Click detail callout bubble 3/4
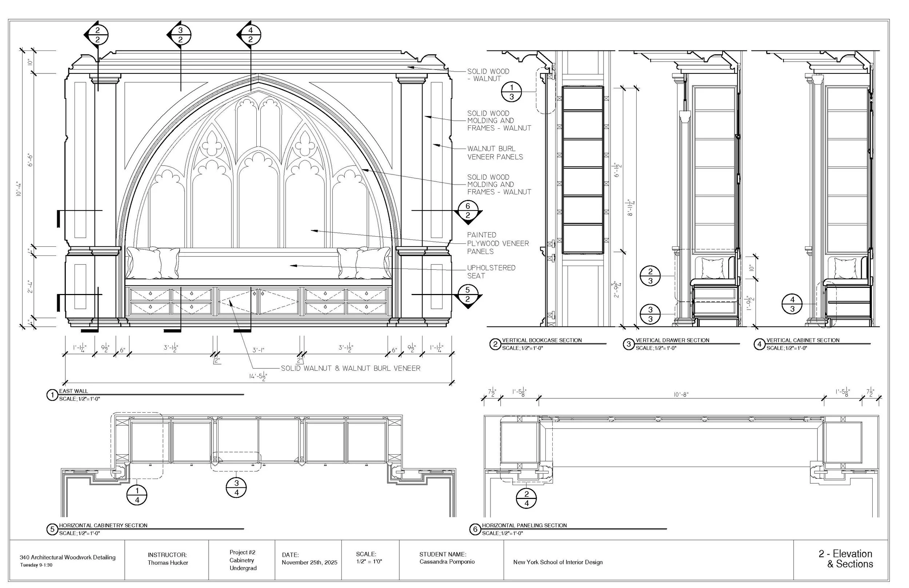 click(x=236, y=488)
